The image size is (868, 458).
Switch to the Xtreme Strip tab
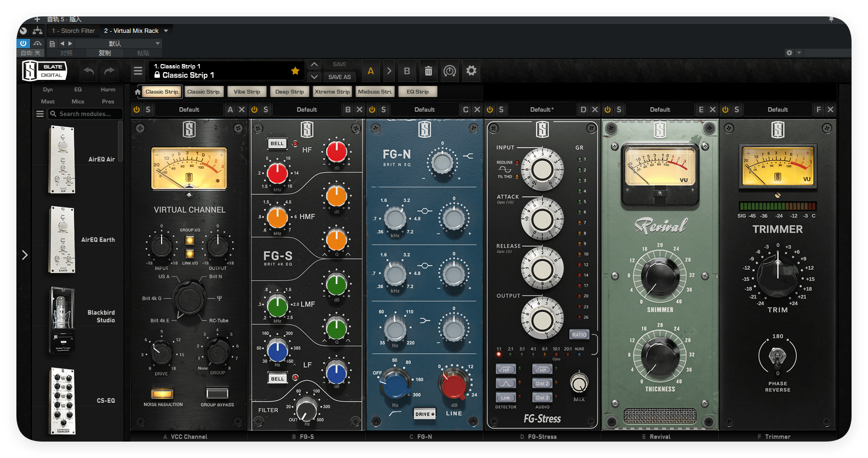[332, 92]
